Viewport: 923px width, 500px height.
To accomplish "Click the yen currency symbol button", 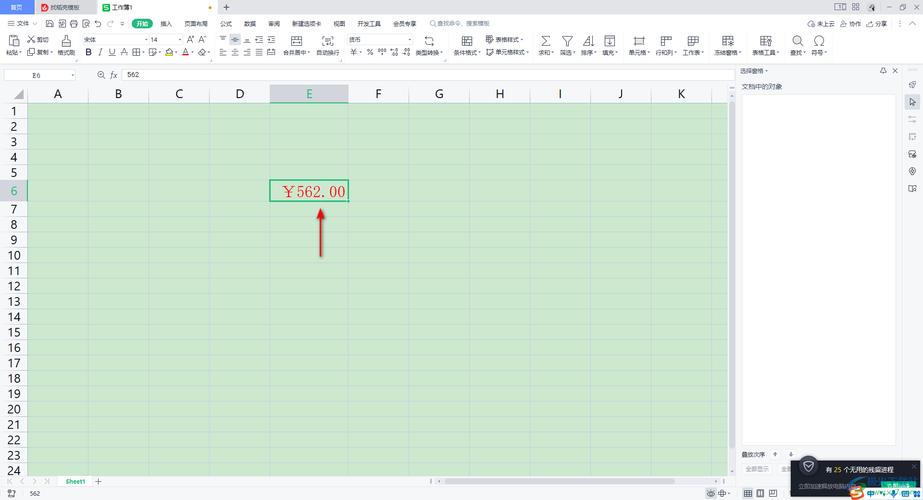I will tap(353, 52).
